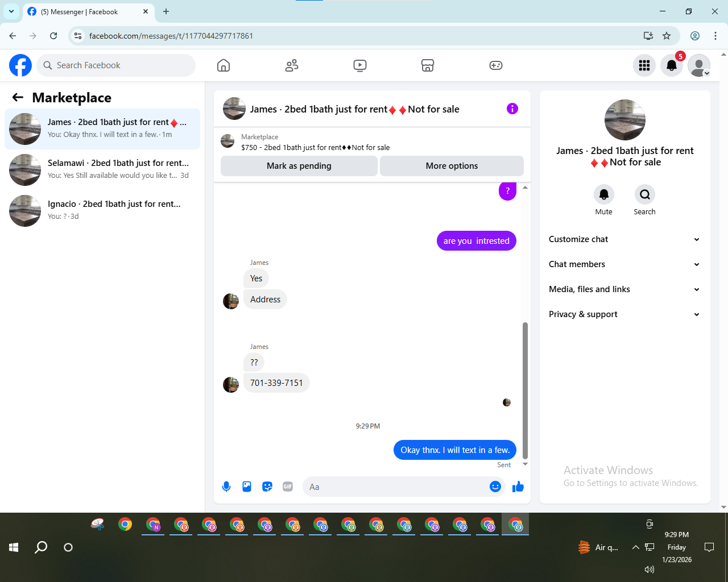Open Marketplace storefront icon

click(428, 65)
